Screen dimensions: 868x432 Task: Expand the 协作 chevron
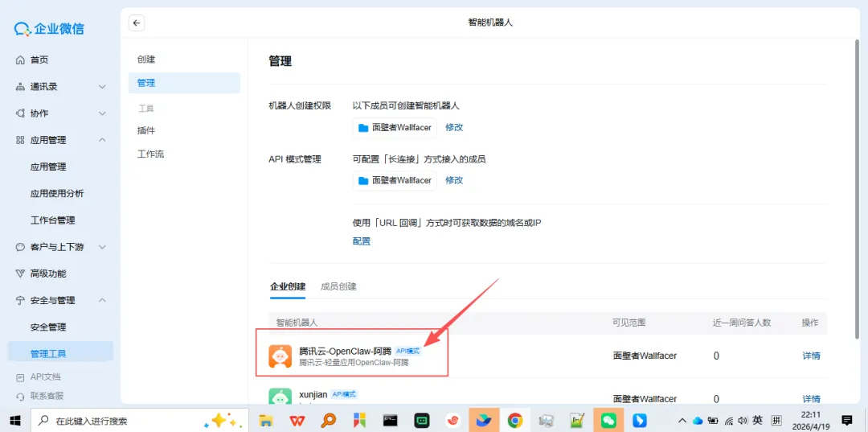pyautogui.click(x=102, y=113)
